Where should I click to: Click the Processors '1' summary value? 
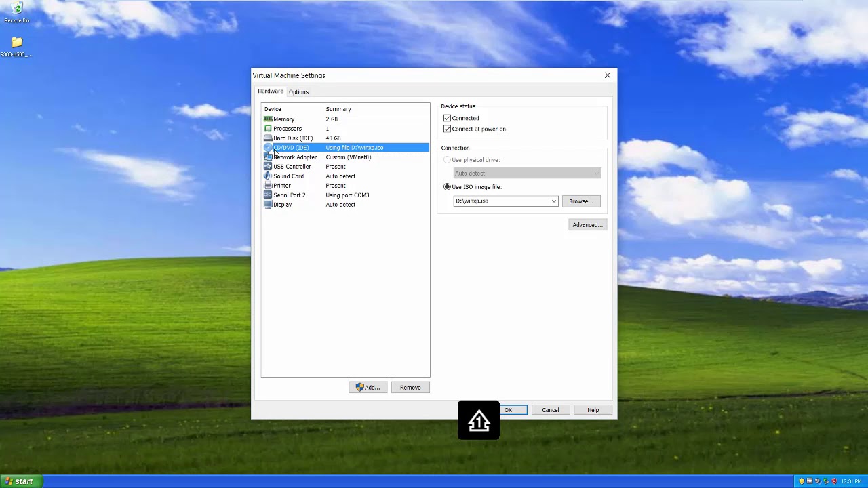[327, 129]
